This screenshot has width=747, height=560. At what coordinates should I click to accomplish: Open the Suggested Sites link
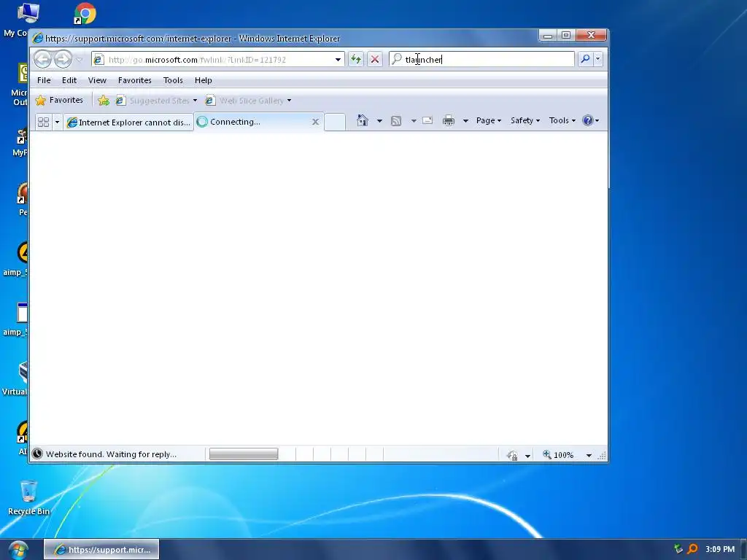tap(156, 101)
